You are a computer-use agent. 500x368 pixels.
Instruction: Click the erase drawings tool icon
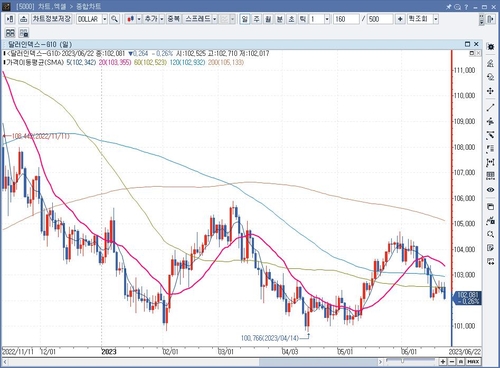coord(490,135)
